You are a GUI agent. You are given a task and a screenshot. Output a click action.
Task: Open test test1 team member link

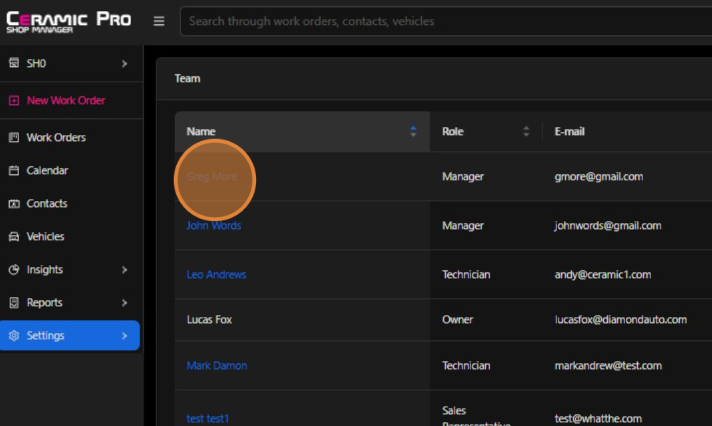(x=208, y=419)
